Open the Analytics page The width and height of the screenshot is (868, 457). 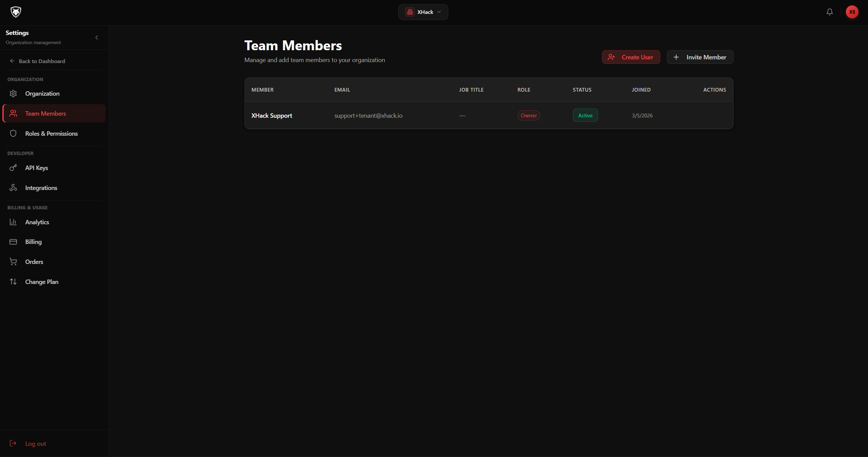(x=54, y=222)
